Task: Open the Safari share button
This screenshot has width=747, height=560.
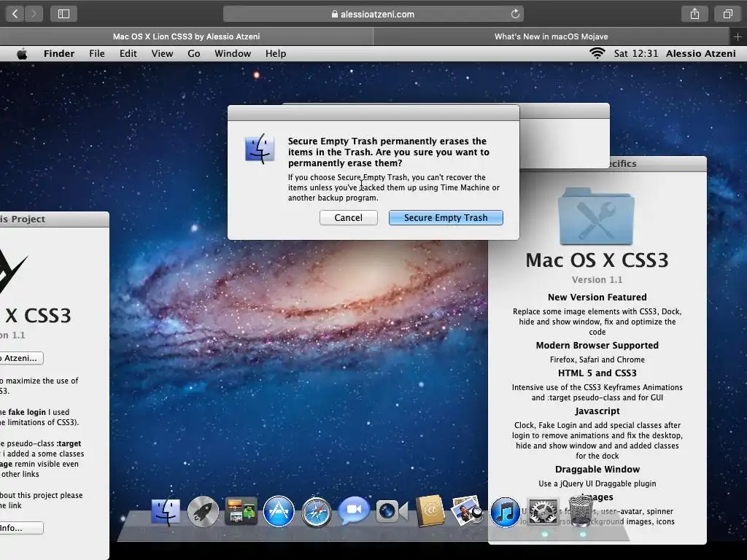Action: click(x=694, y=14)
